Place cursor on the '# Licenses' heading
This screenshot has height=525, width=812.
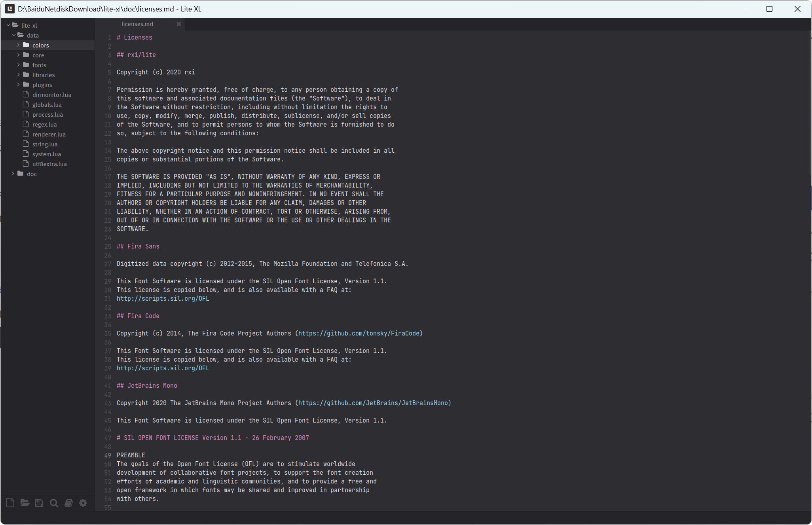click(x=135, y=38)
